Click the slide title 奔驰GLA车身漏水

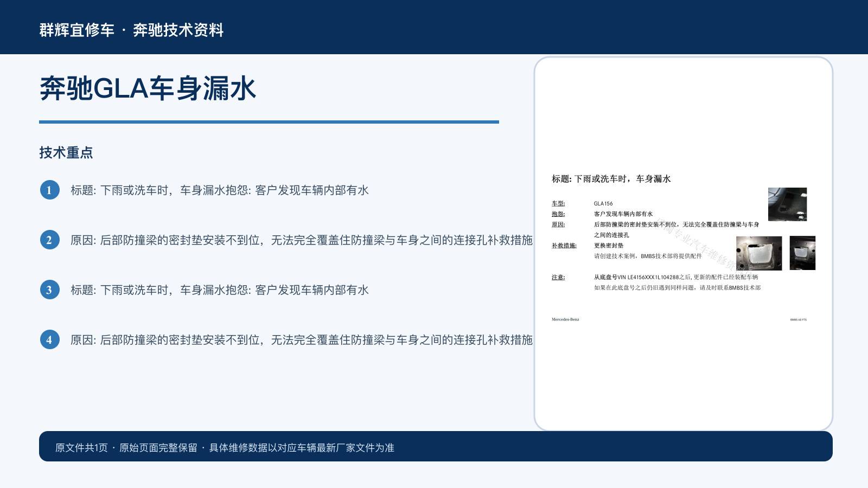coord(148,88)
